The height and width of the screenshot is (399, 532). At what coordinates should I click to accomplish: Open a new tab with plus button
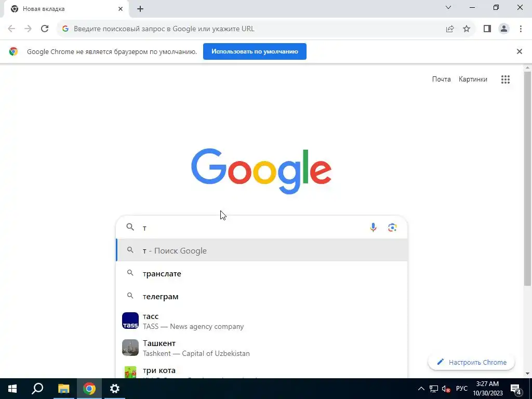click(x=140, y=9)
